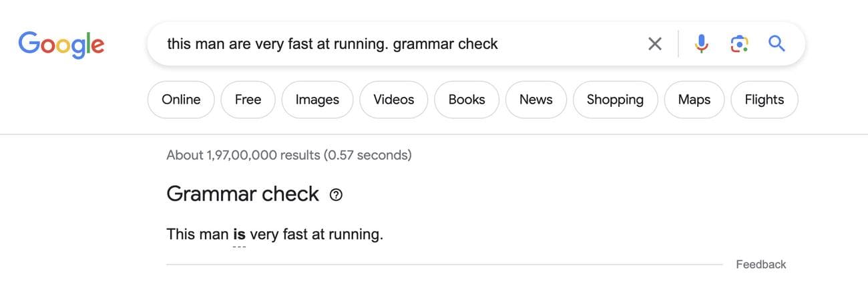Go to the News tab
The width and height of the screenshot is (868, 302).
coord(535,100)
